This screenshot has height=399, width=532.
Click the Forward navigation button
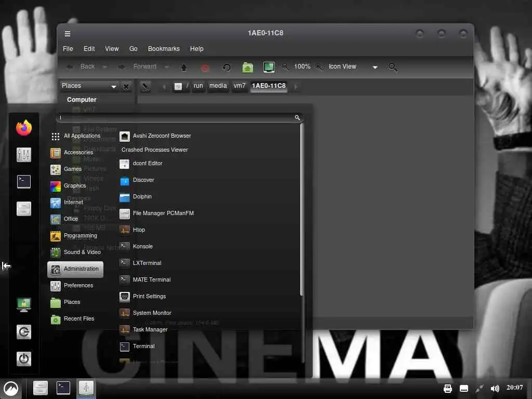[x=138, y=67]
